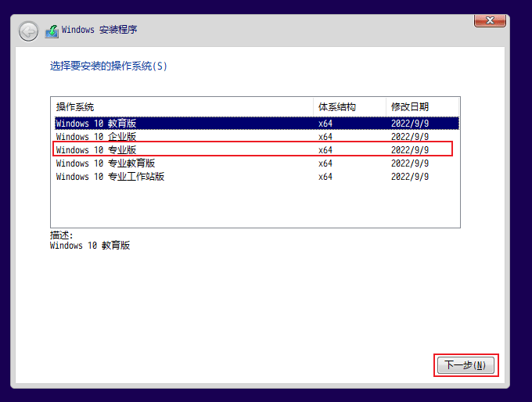Click the back arrow button

(28, 32)
